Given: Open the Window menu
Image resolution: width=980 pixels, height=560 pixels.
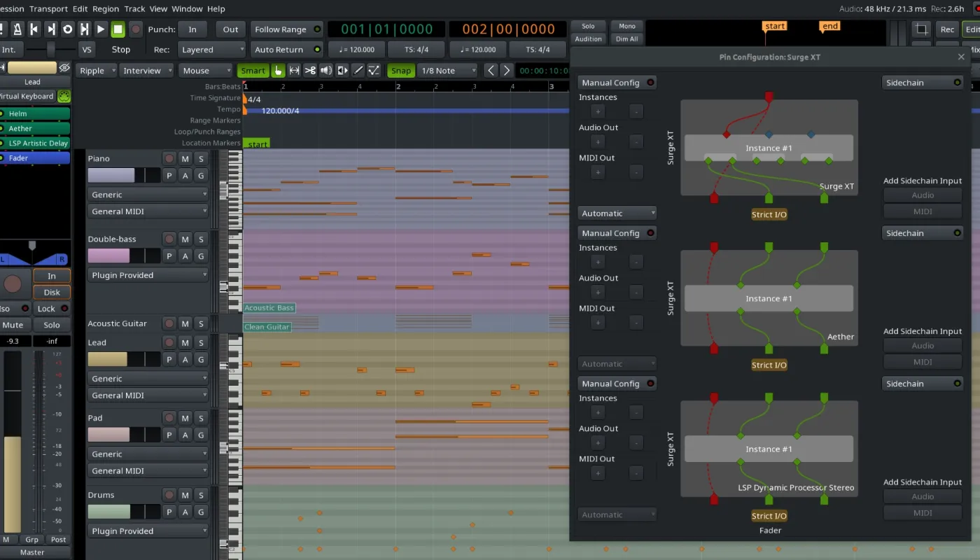Looking at the screenshot, I should point(187,9).
